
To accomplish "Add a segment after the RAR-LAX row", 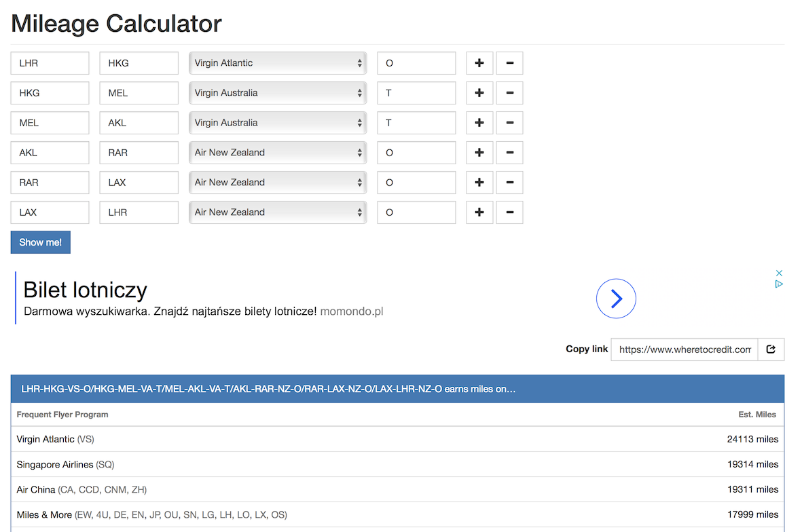I will coord(479,183).
